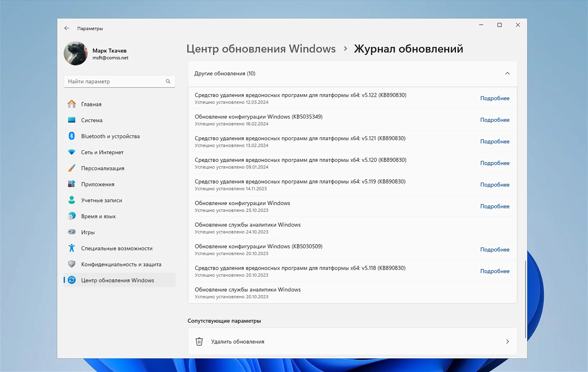
Task: Select the Игры label in sidebar
Action: pyautogui.click(x=88, y=232)
